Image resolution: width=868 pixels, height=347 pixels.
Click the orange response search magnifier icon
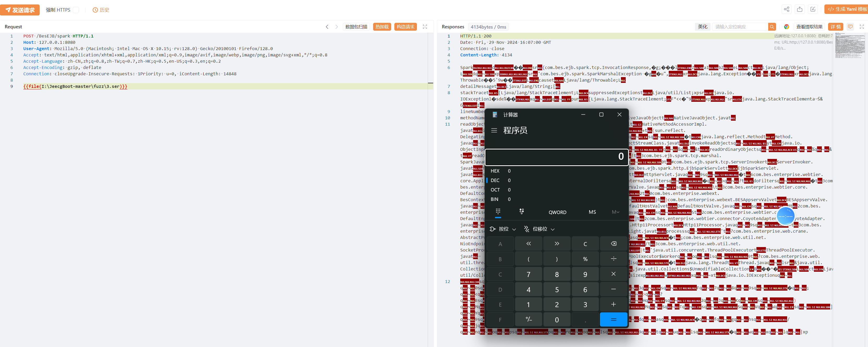click(772, 27)
